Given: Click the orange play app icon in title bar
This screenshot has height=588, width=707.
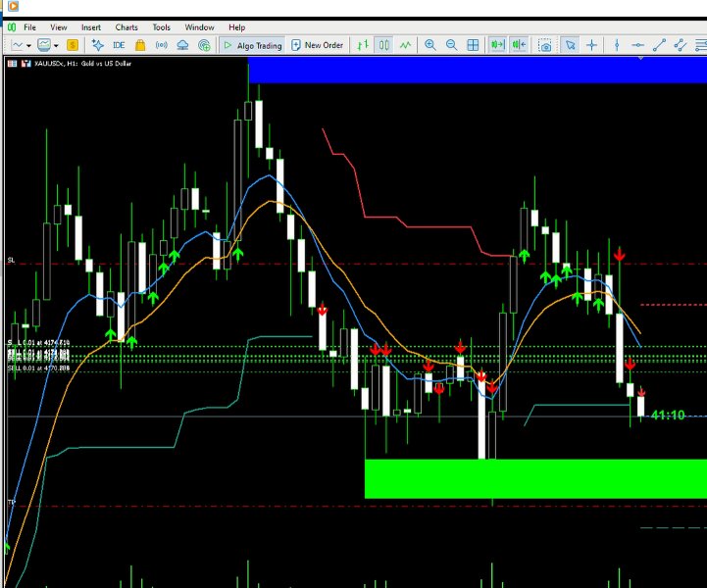Looking at the screenshot, I should pyautogui.click(x=13, y=6).
